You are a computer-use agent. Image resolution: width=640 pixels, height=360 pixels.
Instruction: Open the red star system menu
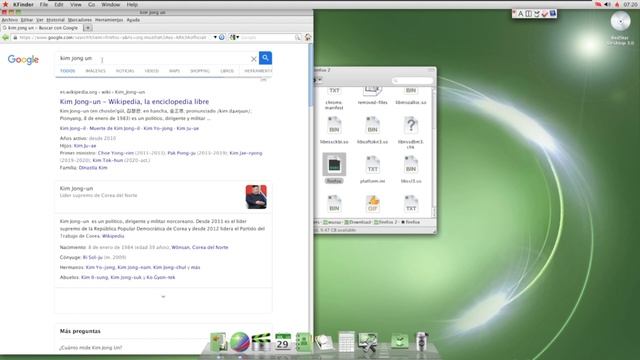click(x=5, y=4)
